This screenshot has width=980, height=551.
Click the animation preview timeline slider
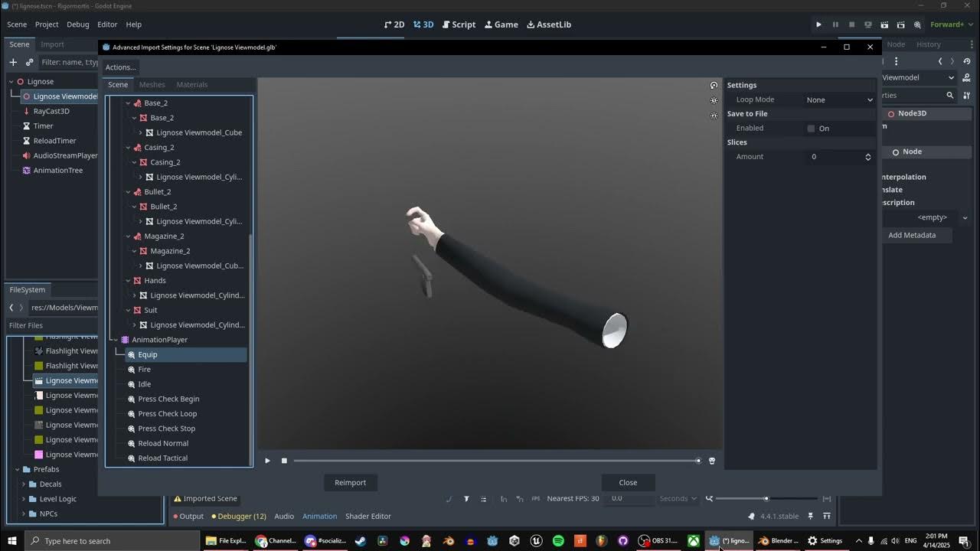point(496,461)
